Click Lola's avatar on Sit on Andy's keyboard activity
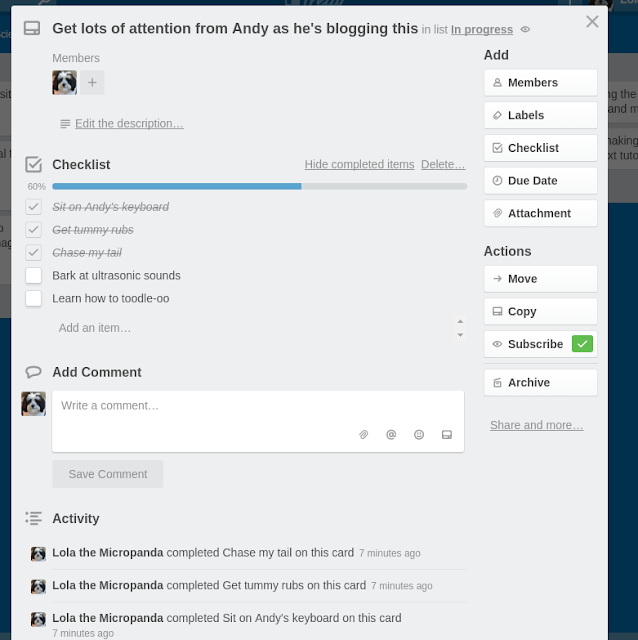 38,619
